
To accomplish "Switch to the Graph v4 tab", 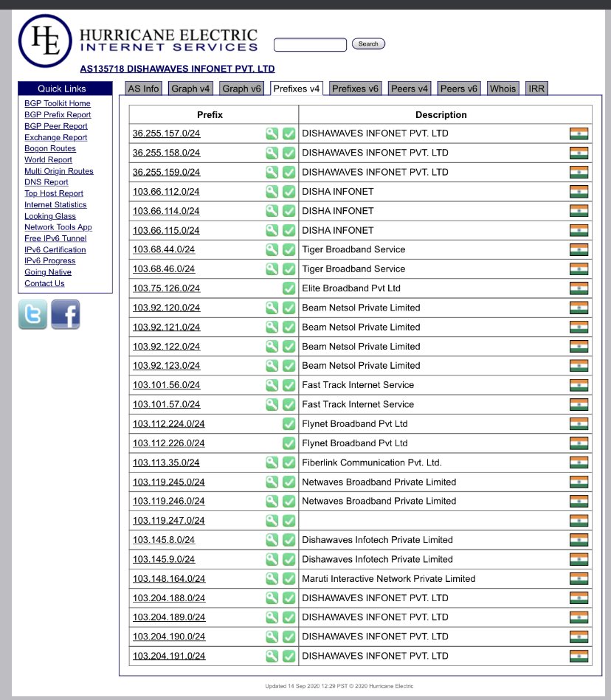I will click(x=190, y=89).
